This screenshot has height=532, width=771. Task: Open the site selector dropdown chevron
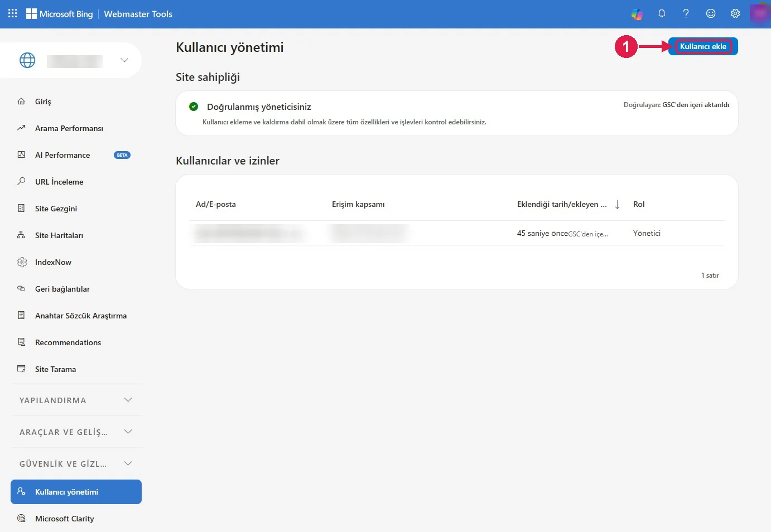124,60
